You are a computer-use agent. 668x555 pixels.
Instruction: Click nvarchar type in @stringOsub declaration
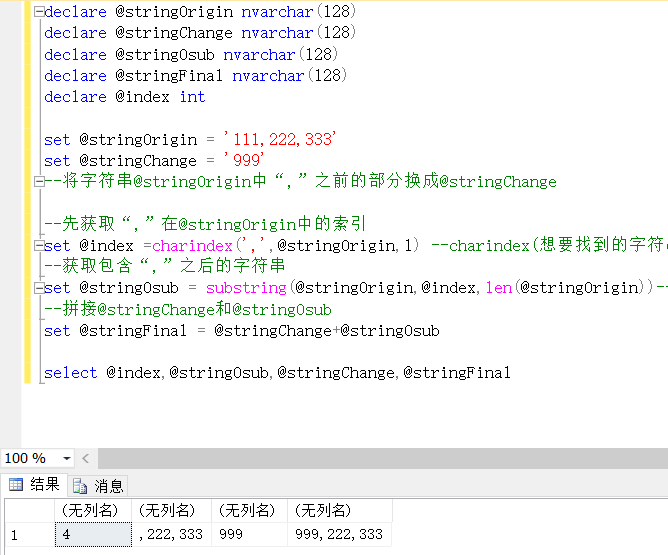(259, 55)
